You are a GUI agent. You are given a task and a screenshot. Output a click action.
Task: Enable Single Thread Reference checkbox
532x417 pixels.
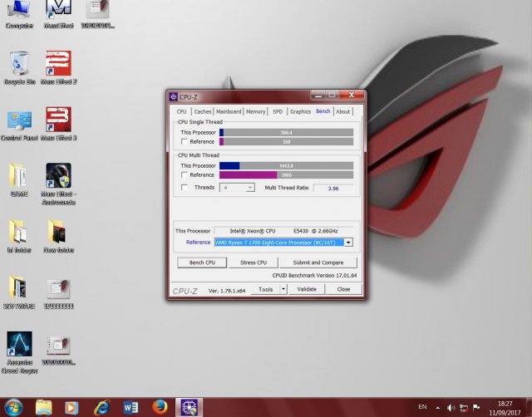click(185, 142)
